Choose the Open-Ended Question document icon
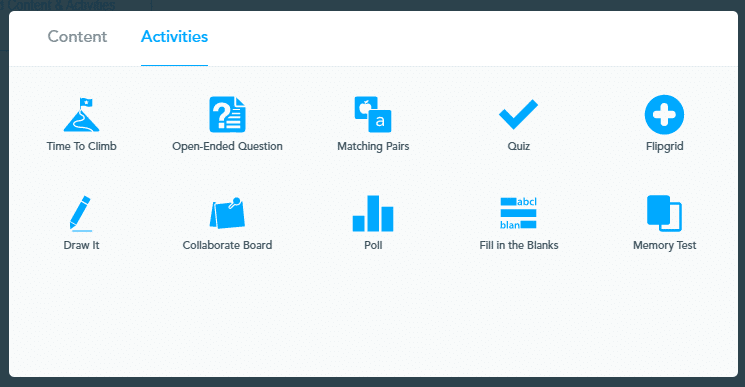This screenshot has width=745, height=387. click(227, 114)
